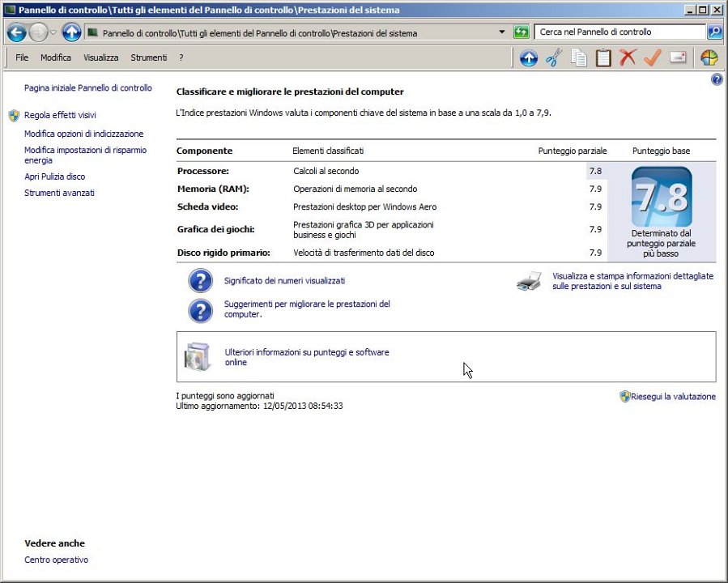728x583 pixels.
Task: Click the Up arrow next to address bar
Action: [x=71, y=32]
